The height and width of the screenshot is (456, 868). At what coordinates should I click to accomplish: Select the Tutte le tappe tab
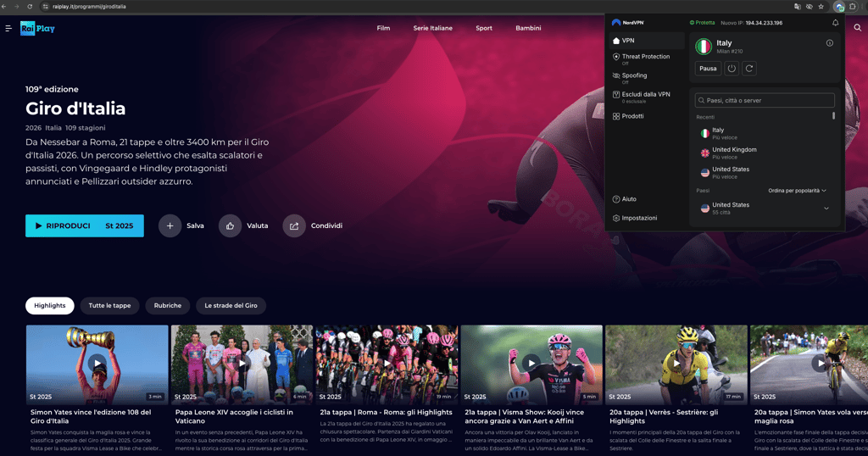[x=109, y=305]
